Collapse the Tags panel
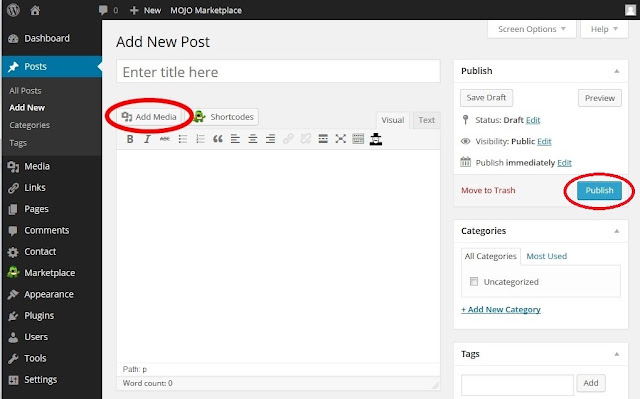The width and height of the screenshot is (640, 399). (x=617, y=354)
